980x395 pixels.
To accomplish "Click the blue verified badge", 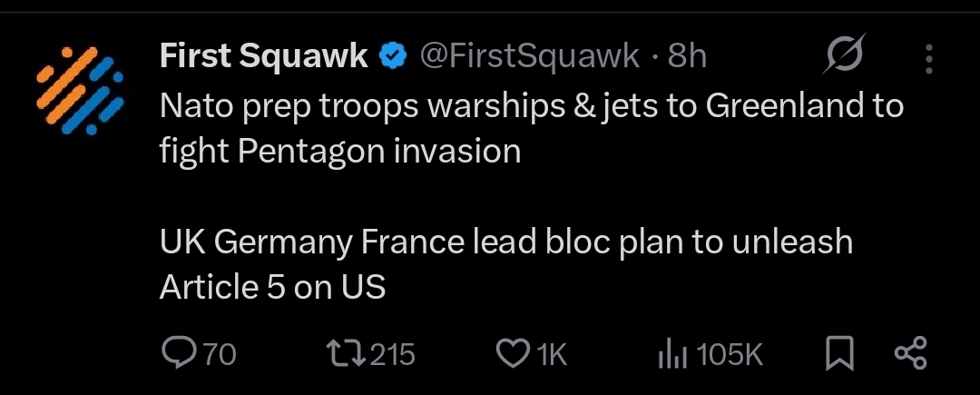I will click(391, 57).
